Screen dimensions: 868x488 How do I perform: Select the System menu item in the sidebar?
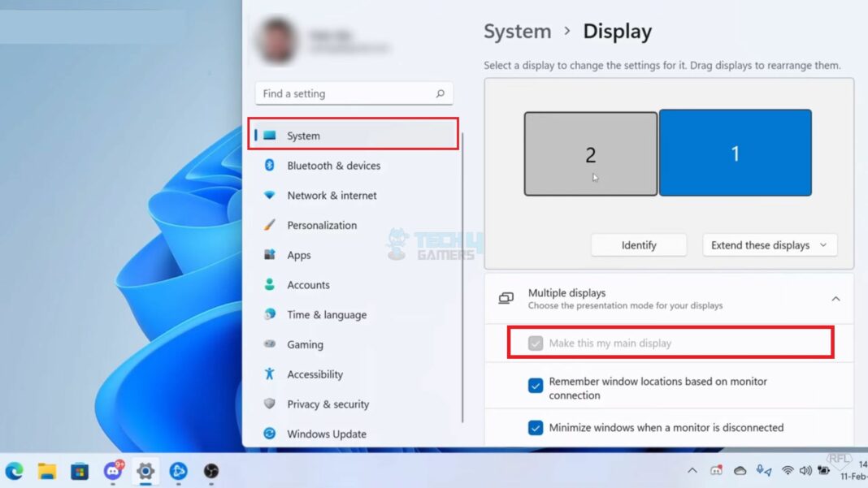pos(303,136)
